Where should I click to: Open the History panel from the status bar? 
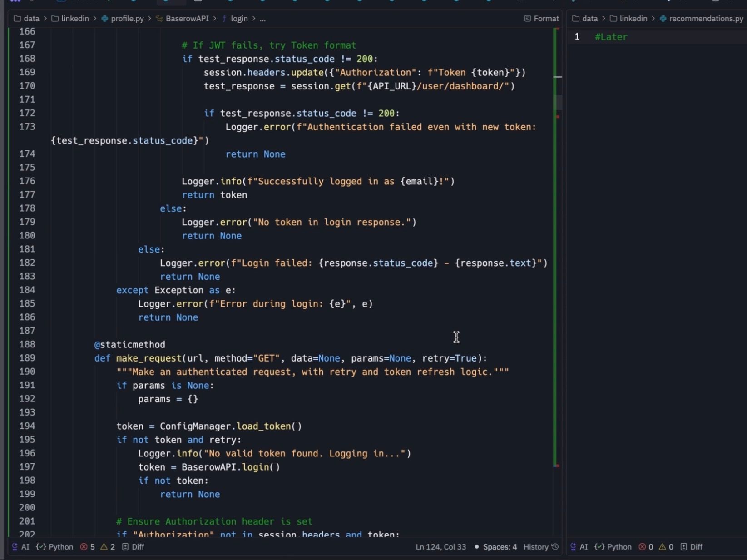click(541, 547)
